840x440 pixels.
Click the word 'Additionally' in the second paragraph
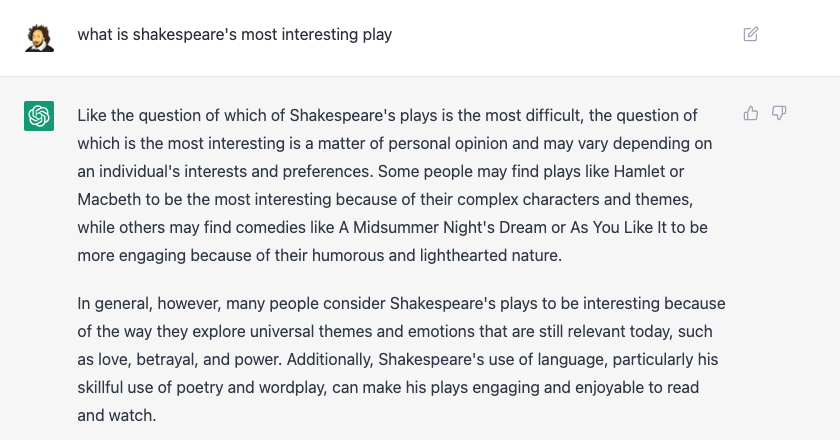point(329,359)
